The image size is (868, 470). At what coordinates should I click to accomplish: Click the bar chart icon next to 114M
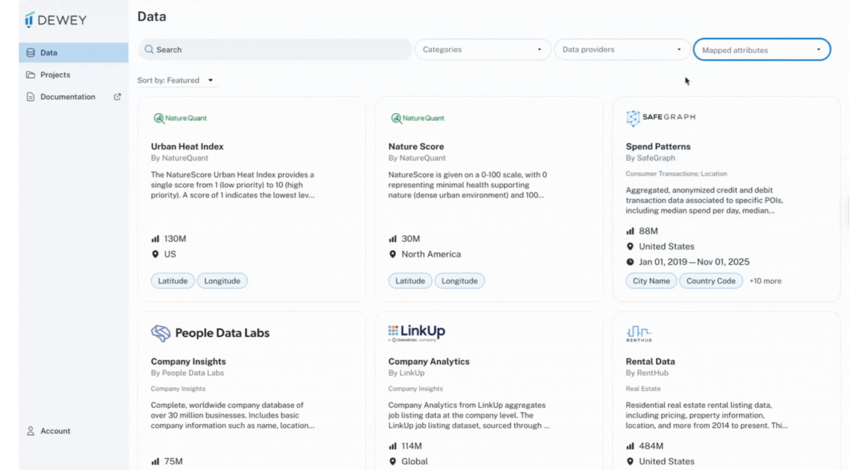click(393, 446)
